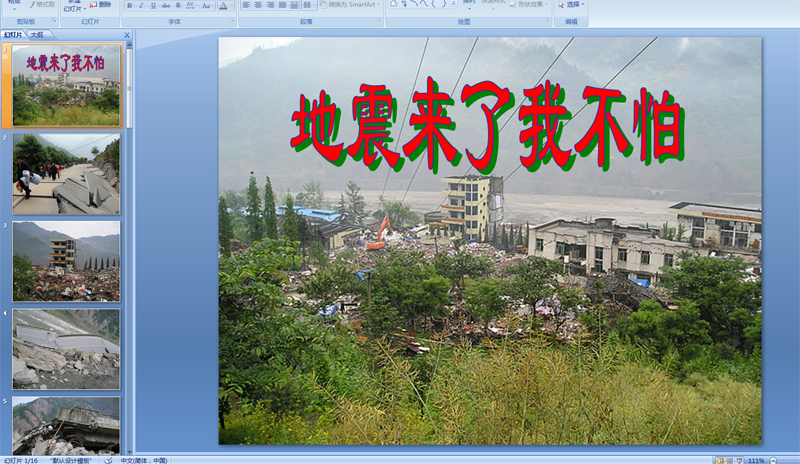The width and height of the screenshot is (800, 464).
Task: Select the right brace shape
Action: (443, 4)
